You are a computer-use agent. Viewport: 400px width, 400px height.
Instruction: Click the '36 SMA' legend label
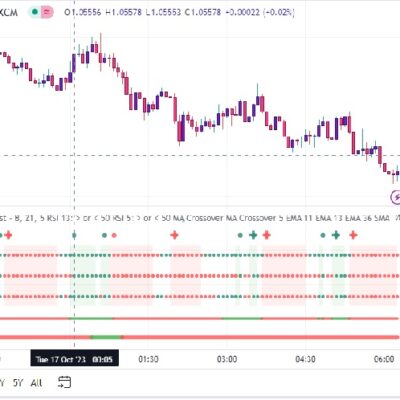click(376, 218)
